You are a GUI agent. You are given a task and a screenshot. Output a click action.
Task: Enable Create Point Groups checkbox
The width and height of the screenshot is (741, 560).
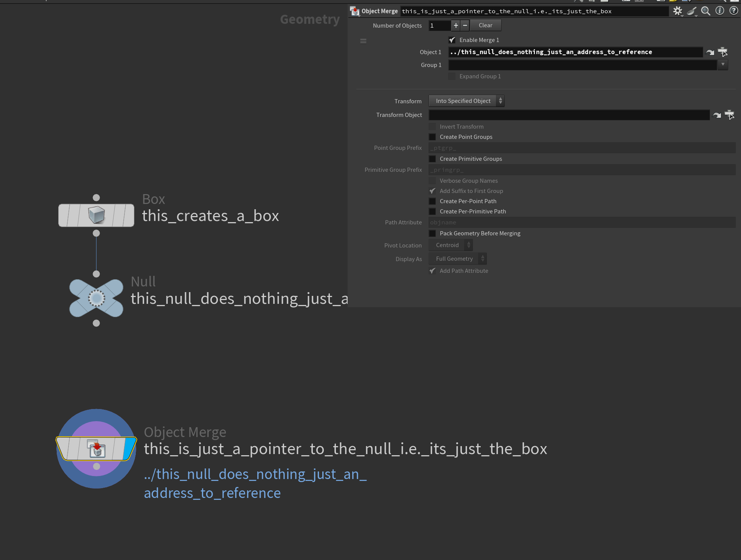pos(432,137)
